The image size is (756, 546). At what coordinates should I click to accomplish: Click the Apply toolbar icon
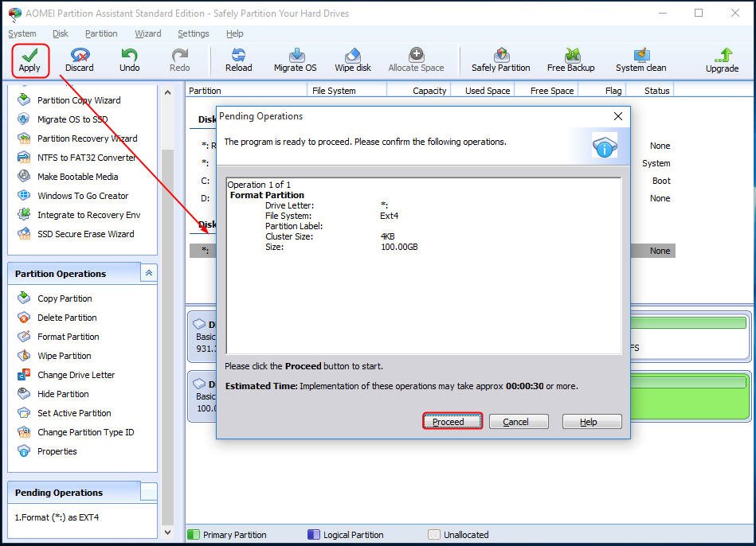(x=29, y=60)
